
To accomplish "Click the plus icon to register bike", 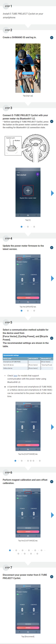I will pyautogui.click(x=28, y=190).
